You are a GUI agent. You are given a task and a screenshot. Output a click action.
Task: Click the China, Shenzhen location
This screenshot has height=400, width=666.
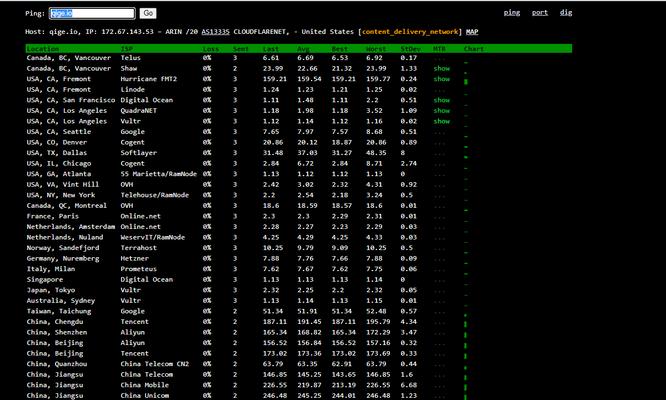coord(56,332)
